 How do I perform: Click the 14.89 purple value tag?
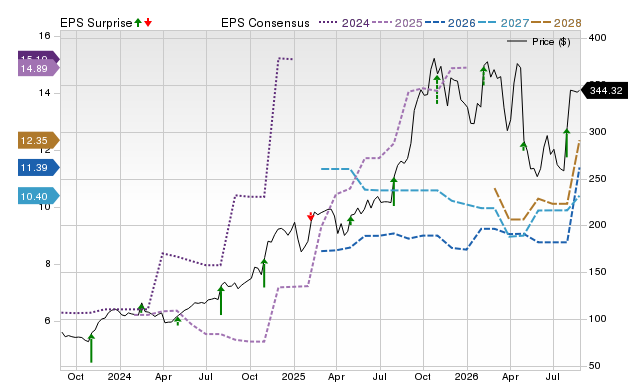(38, 69)
